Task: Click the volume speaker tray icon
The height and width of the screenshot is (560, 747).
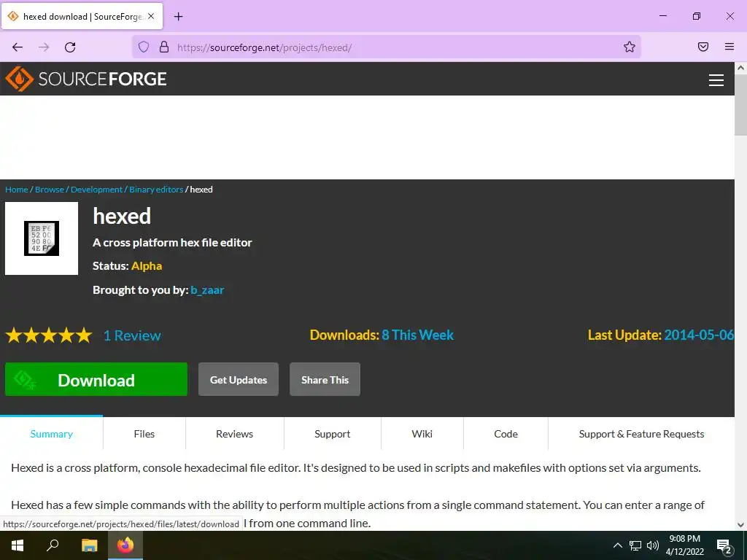Action: pyautogui.click(x=653, y=545)
